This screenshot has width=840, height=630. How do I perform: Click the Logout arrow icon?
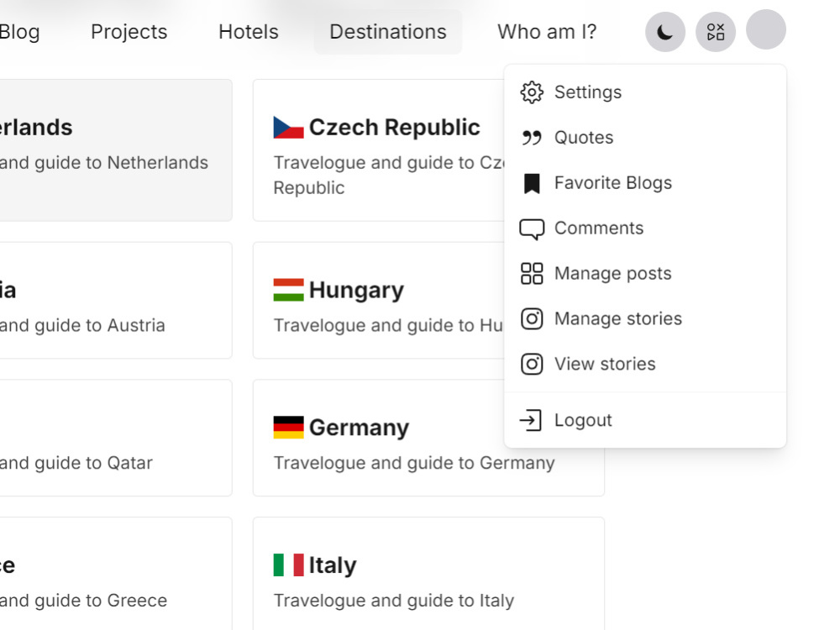(530, 420)
